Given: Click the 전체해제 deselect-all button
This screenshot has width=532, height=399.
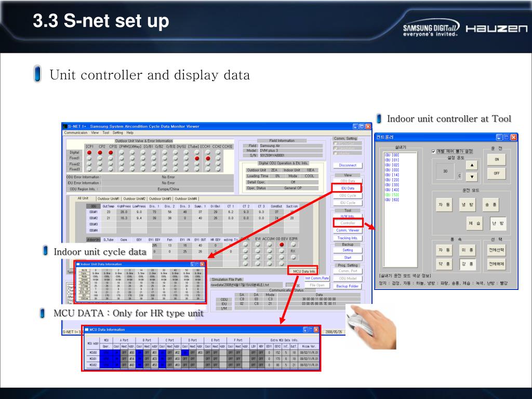Looking at the screenshot, I should 496,264.
